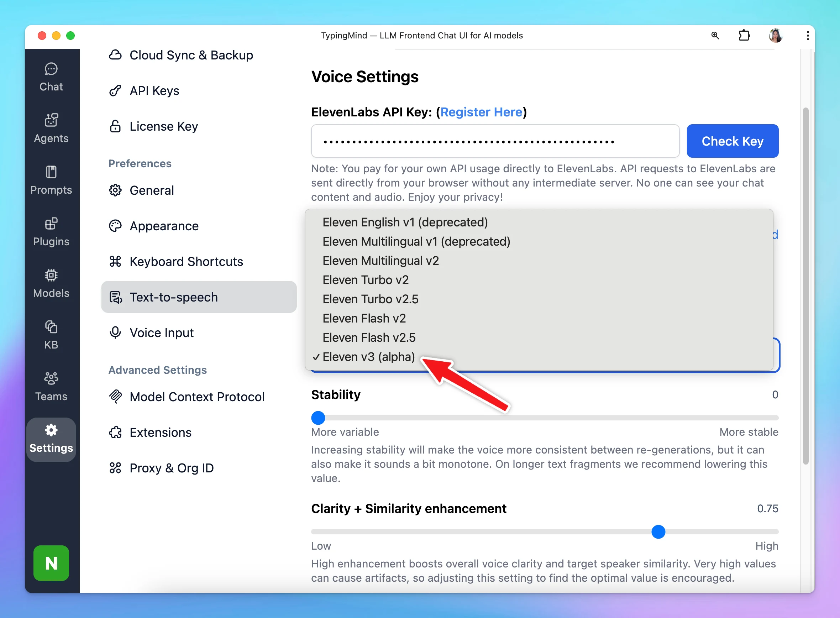Click the Extensions puzzle piece icon
Image resolution: width=840 pixels, height=618 pixels.
coord(115,433)
